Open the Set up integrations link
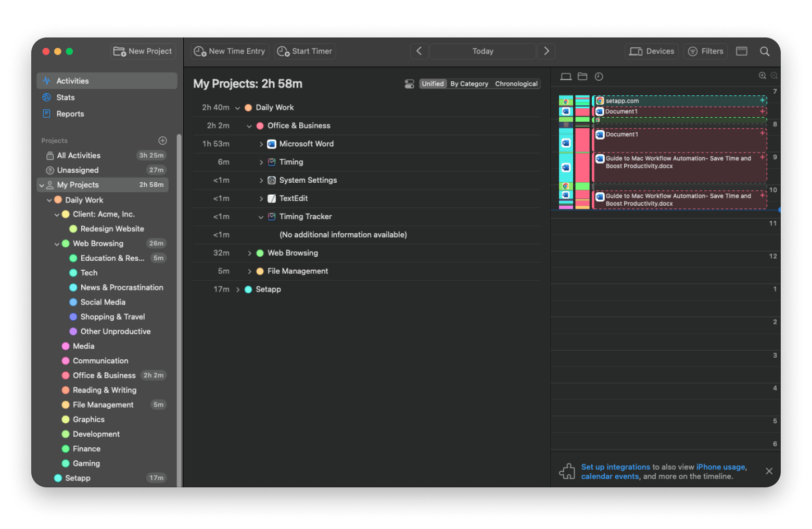Image resolution: width=812 pixels, height=529 pixels. (615, 467)
